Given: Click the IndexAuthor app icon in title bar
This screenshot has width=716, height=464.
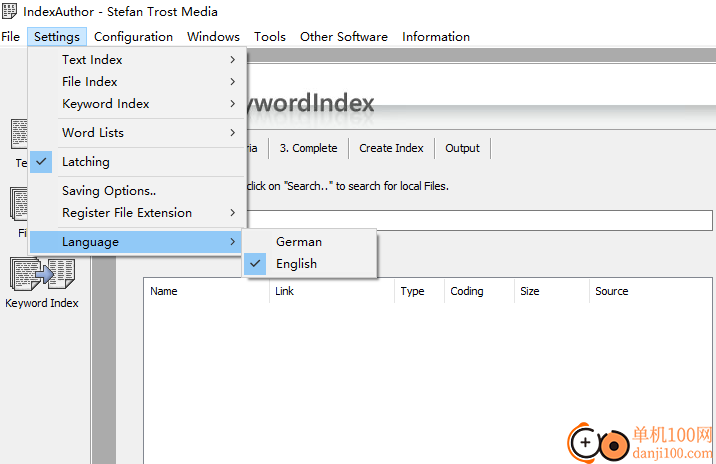Looking at the screenshot, I should point(9,11).
